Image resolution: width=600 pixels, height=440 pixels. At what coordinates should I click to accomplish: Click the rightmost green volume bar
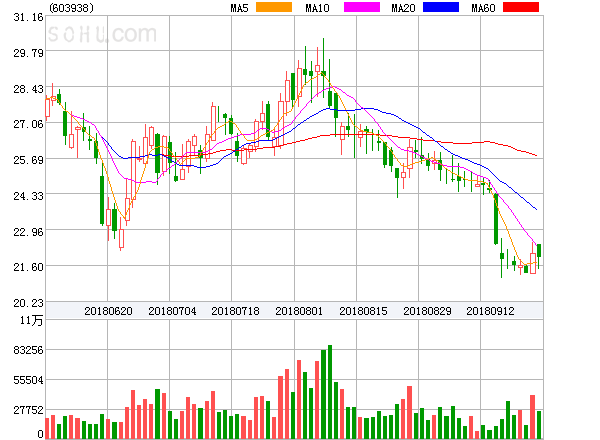click(539, 425)
